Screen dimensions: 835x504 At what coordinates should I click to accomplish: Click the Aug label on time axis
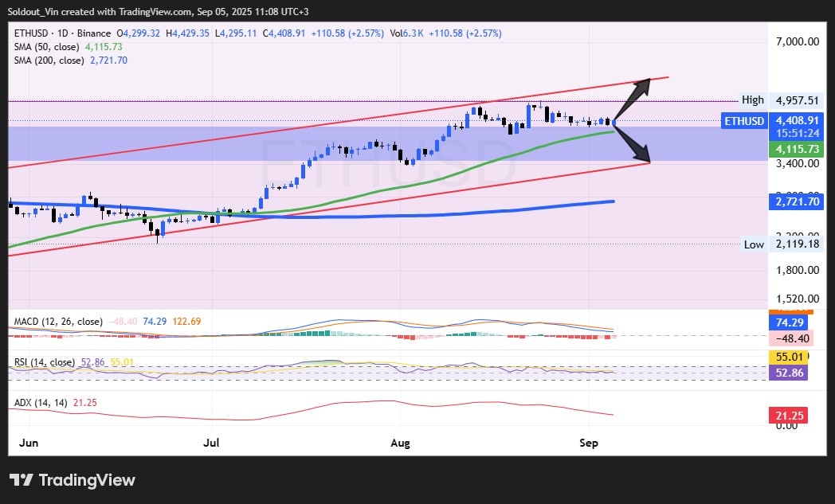[x=400, y=443]
